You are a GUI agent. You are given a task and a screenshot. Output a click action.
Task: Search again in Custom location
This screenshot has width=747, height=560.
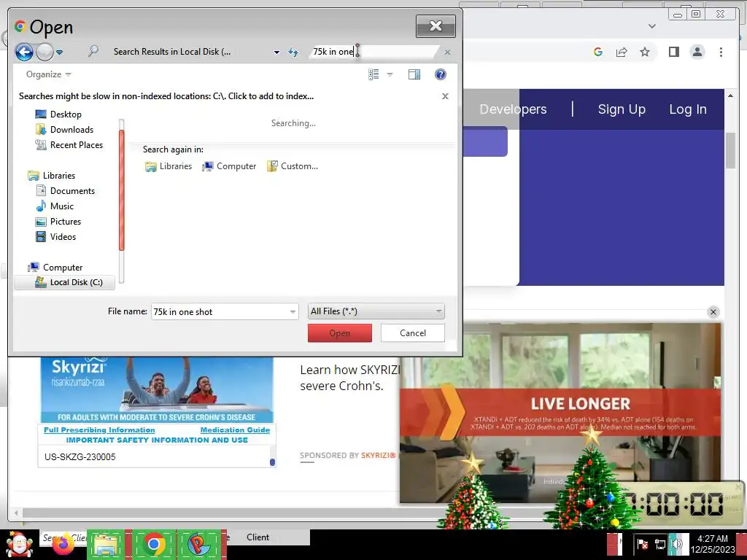[292, 166]
